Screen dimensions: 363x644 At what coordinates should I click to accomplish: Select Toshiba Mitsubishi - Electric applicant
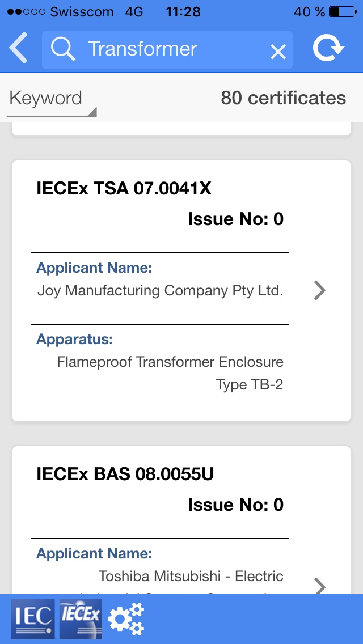click(x=191, y=576)
